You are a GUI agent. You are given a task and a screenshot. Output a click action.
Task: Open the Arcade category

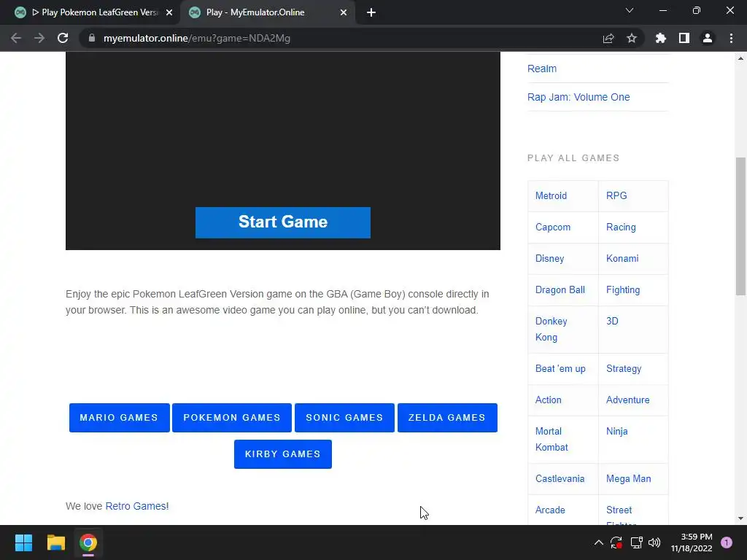click(x=550, y=510)
